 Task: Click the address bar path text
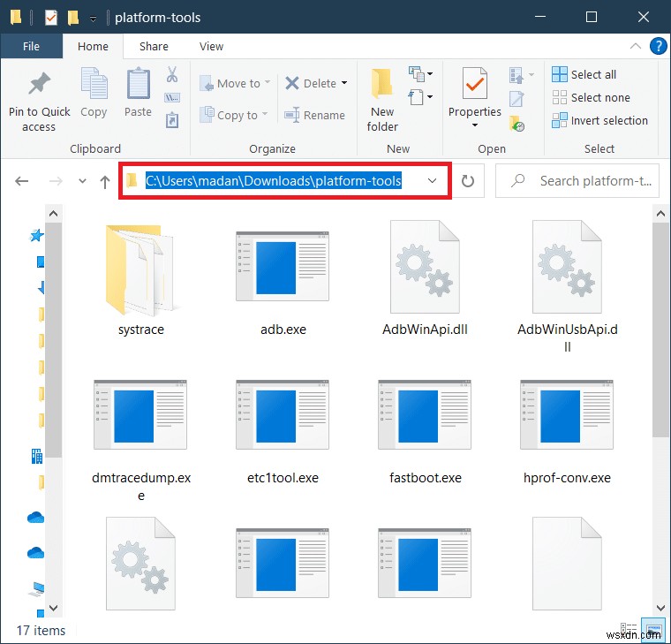(x=273, y=181)
